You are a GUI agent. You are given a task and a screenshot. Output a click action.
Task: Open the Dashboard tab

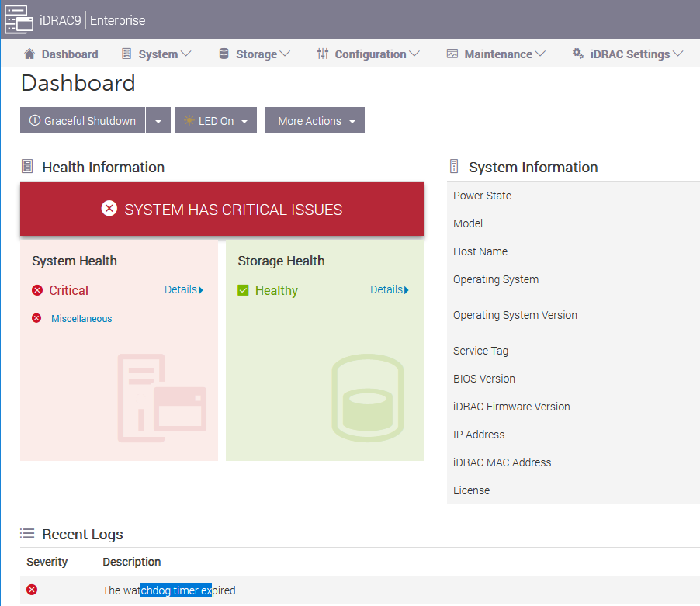pyautogui.click(x=61, y=54)
